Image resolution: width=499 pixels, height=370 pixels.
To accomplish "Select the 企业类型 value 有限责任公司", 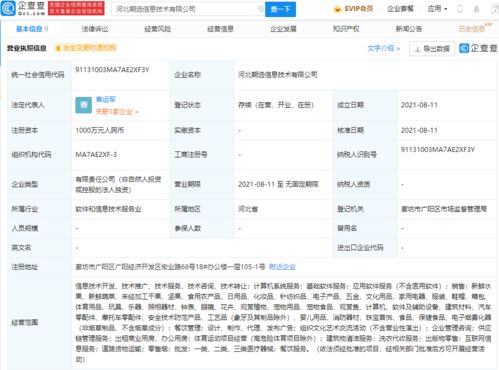I will (118, 184).
